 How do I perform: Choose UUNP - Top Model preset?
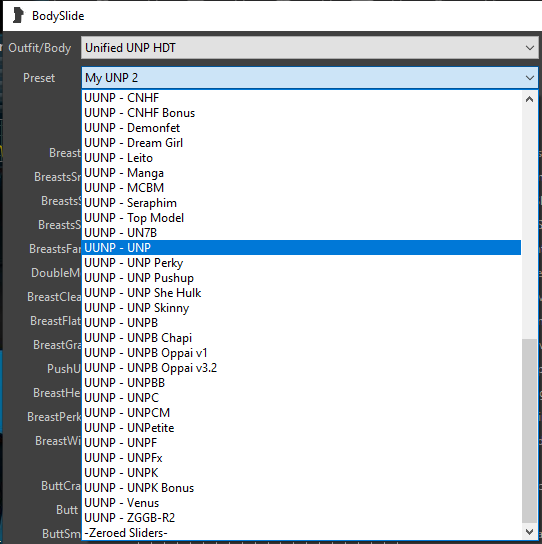tap(301, 218)
